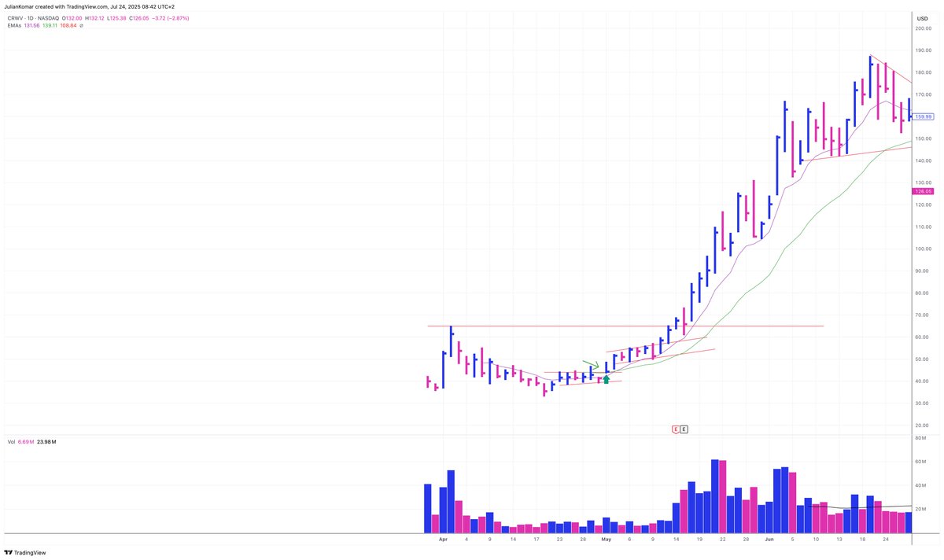Image resolution: width=944 pixels, height=560 pixels.
Task: Click the red EMA value 108.84
Action: coord(69,25)
